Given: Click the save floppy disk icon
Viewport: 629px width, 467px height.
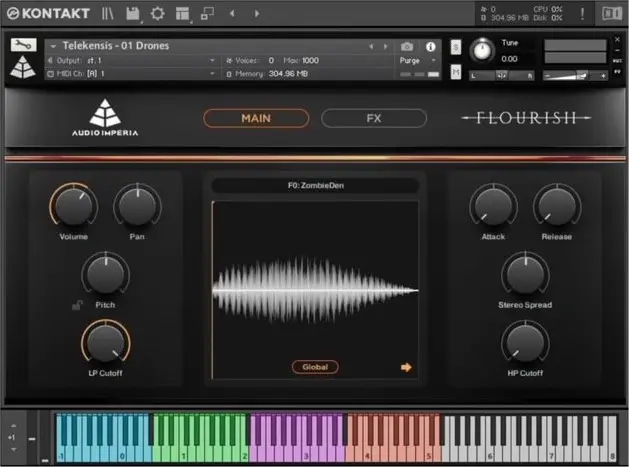Looking at the screenshot, I should pyautogui.click(x=132, y=14).
